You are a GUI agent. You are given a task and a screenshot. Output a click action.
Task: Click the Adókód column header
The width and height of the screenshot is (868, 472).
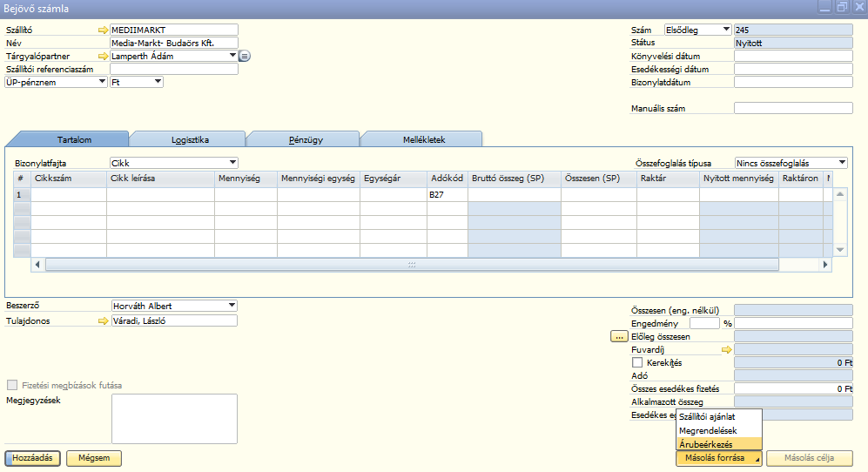(x=447, y=179)
